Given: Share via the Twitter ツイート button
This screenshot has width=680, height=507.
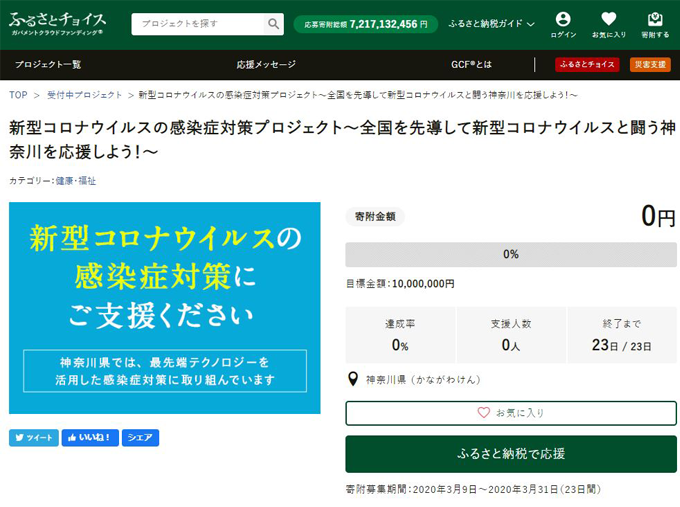Looking at the screenshot, I should [x=34, y=438].
